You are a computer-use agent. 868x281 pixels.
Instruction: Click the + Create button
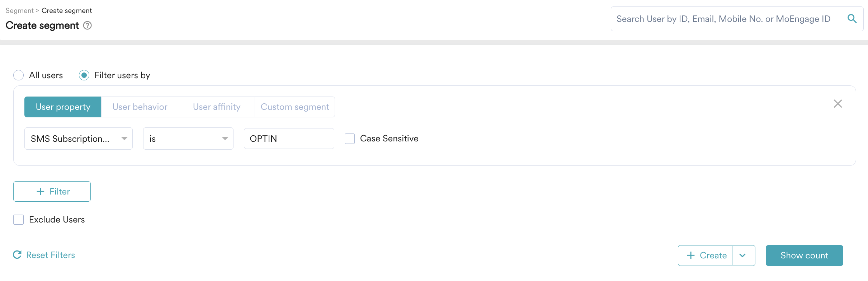(x=706, y=256)
